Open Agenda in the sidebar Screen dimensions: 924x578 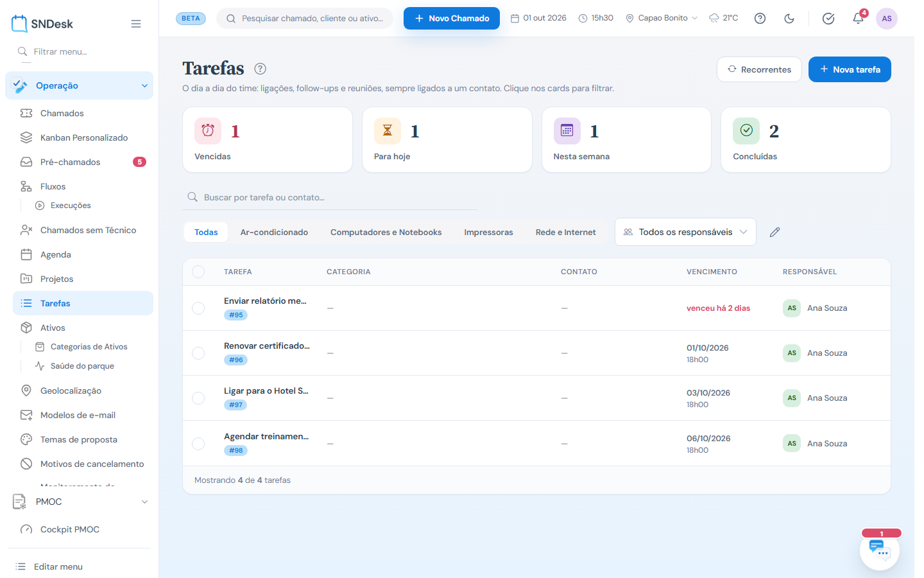point(83,254)
